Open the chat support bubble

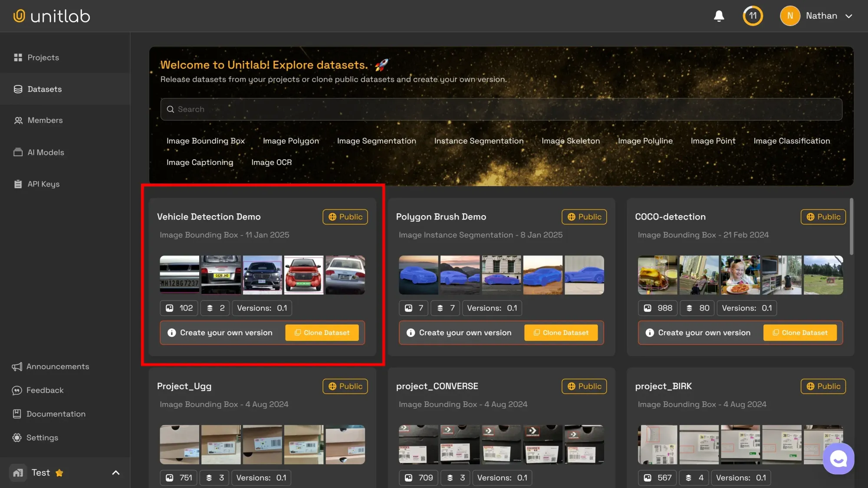coord(838,459)
